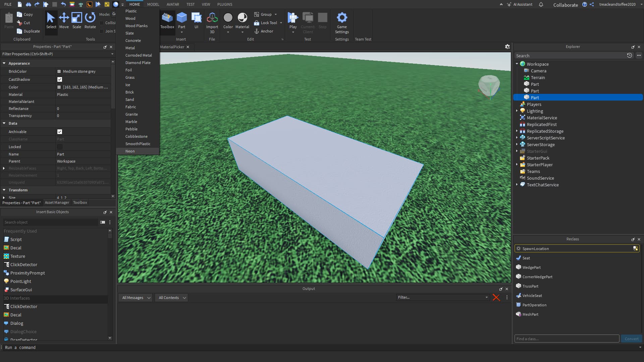Image resolution: width=644 pixels, height=362 pixels.
Task: Toggle the CastShadow checkbox
Action: 60,79
